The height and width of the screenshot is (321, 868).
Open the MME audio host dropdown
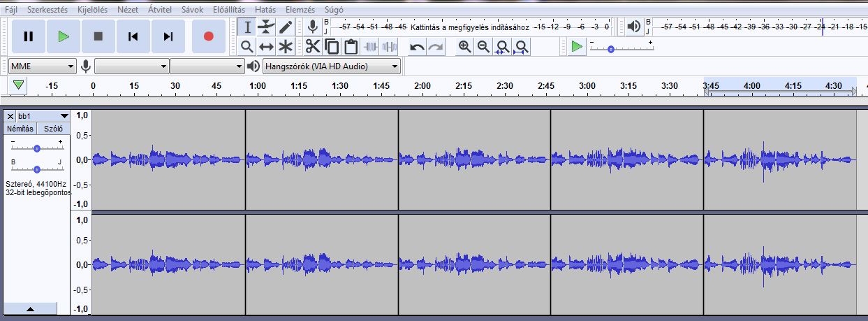click(42, 66)
